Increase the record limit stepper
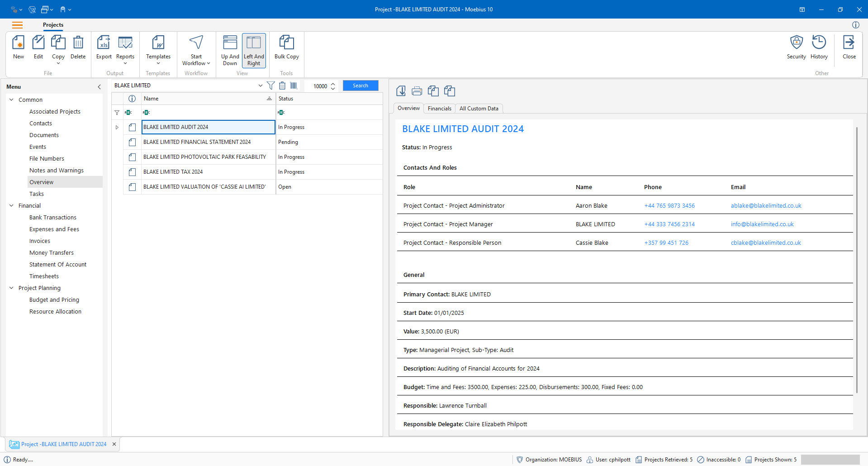 tap(333, 84)
